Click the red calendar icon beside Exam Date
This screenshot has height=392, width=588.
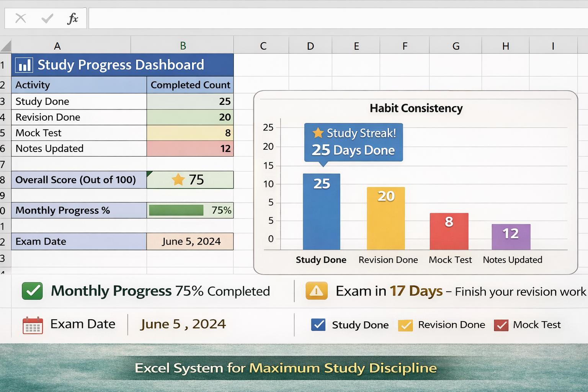(33, 325)
